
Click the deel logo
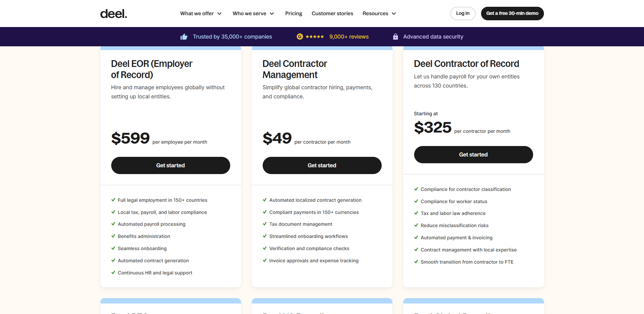pos(114,14)
